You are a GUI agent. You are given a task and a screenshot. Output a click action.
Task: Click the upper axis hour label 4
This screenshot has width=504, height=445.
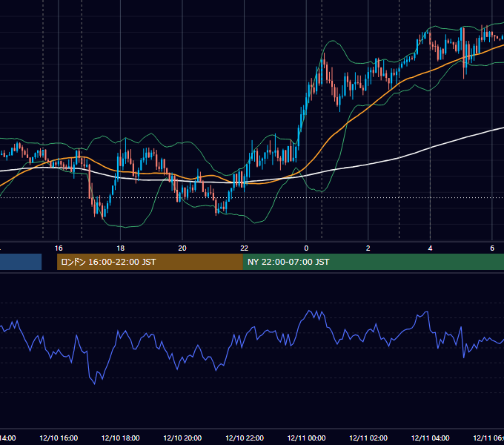[430, 248]
